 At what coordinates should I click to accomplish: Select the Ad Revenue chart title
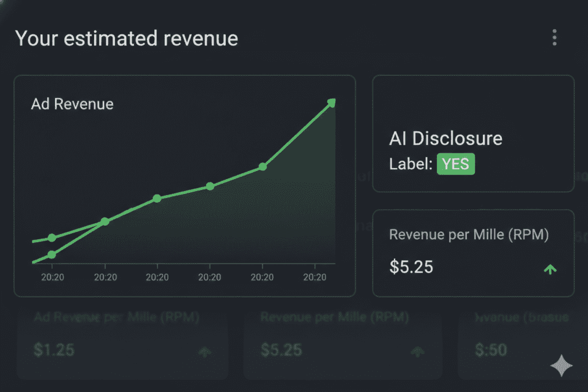[72, 104]
